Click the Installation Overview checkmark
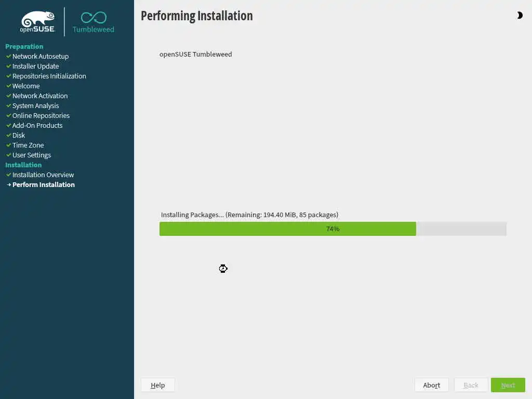Viewport: 532px width, 399px height. click(x=8, y=175)
